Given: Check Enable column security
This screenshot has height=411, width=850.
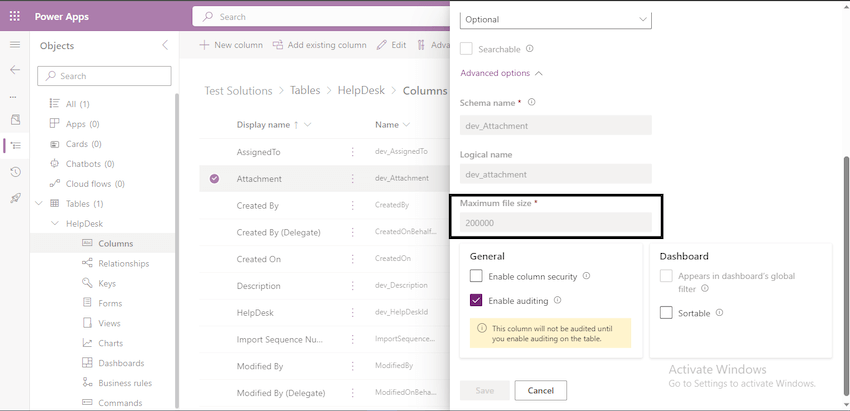Looking at the screenshot, I should coord(477,276).
